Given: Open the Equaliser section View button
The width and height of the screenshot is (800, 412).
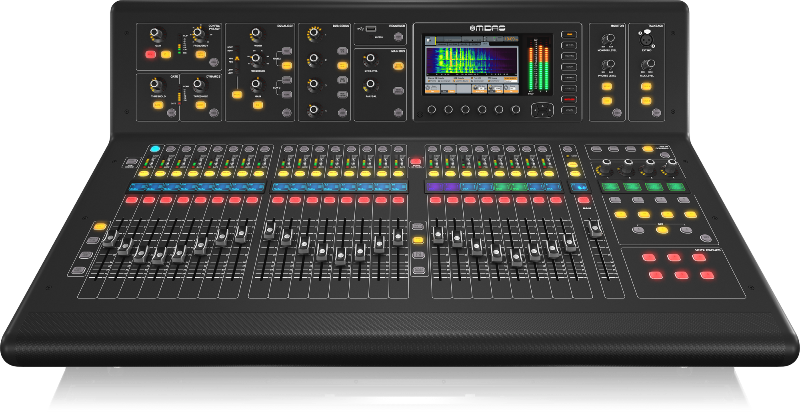Looking at the screenshot, I should click(287, 113).
